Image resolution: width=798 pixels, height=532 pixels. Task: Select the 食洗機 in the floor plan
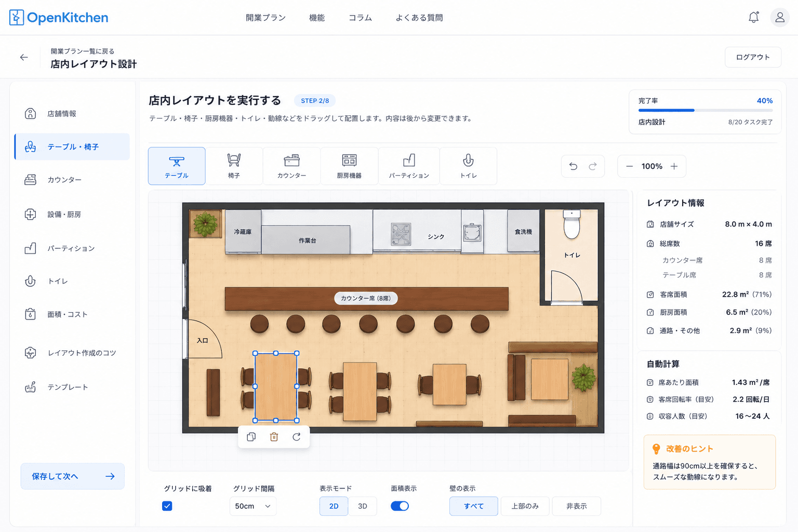tap(523, 231)
